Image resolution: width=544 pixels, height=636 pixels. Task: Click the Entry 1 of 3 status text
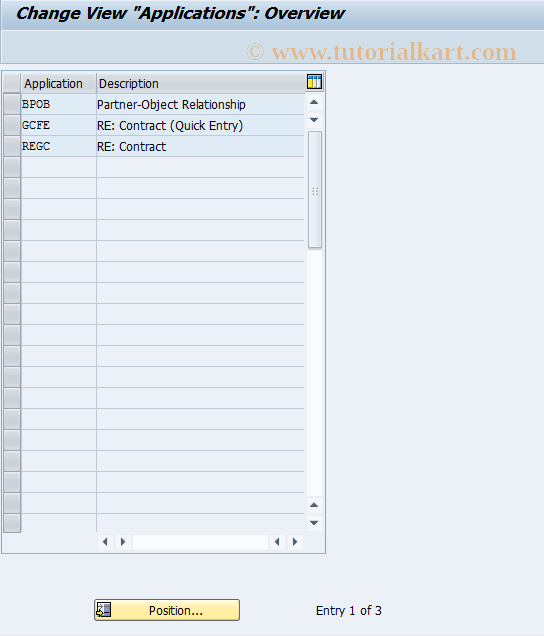349,610
